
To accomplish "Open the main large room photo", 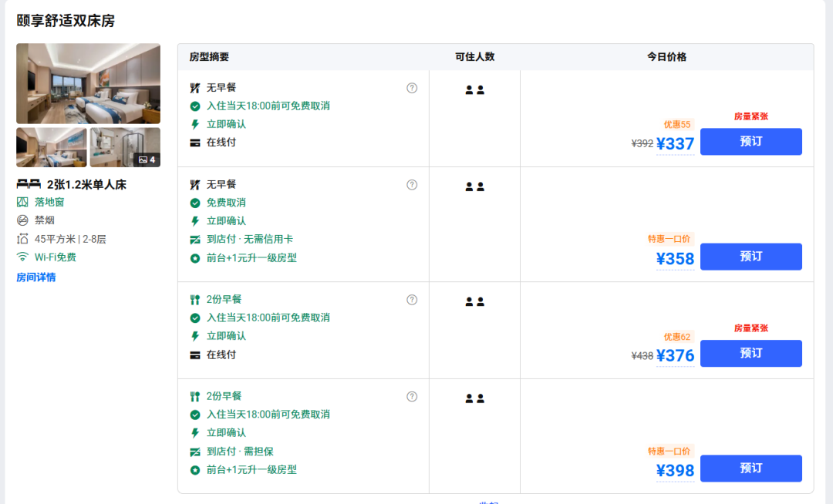I will [88, 83].
